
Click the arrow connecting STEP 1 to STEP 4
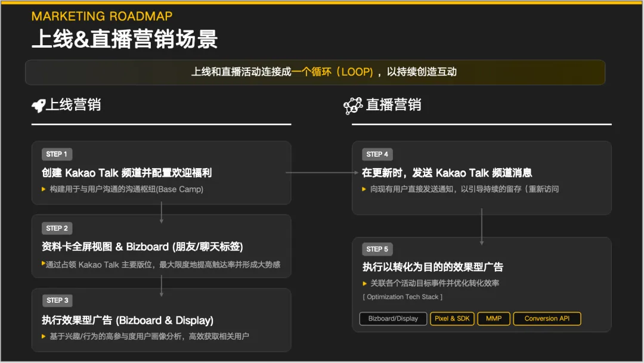(x=322, y=173)
